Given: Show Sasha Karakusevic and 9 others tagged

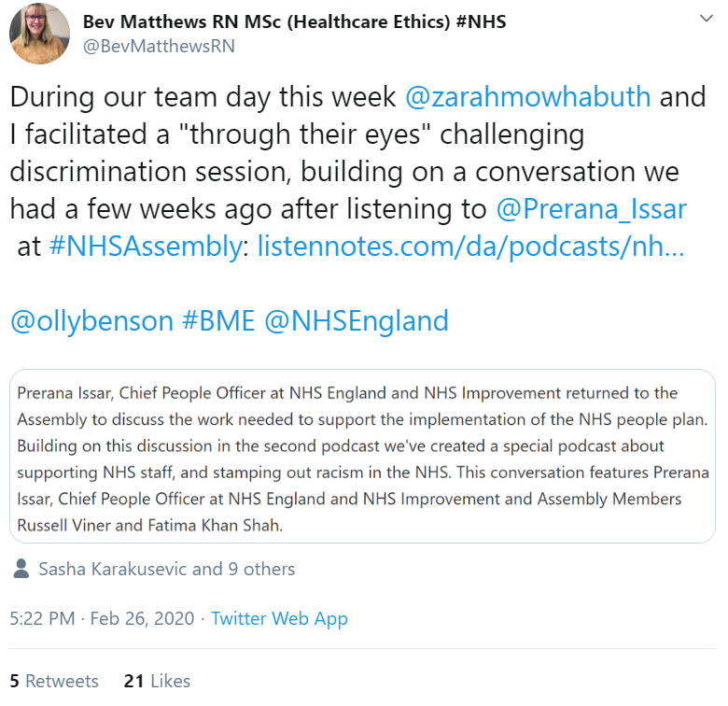Looking at the screenshot, I should click(x=167, y=569).
